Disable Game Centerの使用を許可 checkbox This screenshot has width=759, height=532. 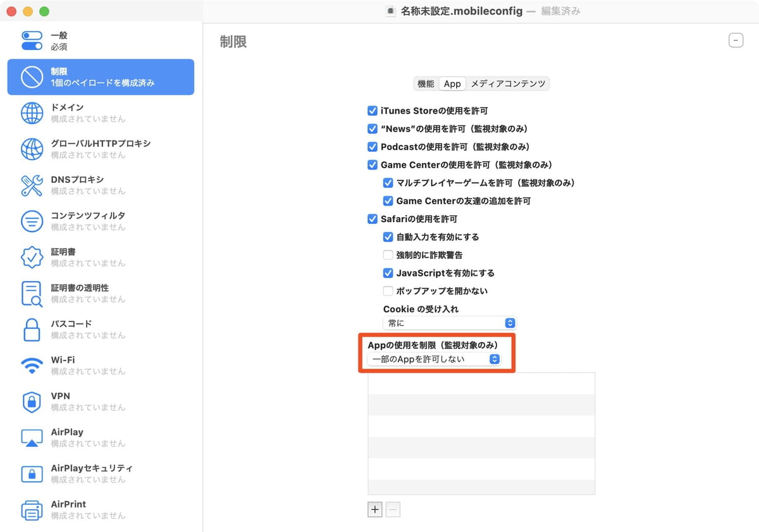tap(373, 165)
